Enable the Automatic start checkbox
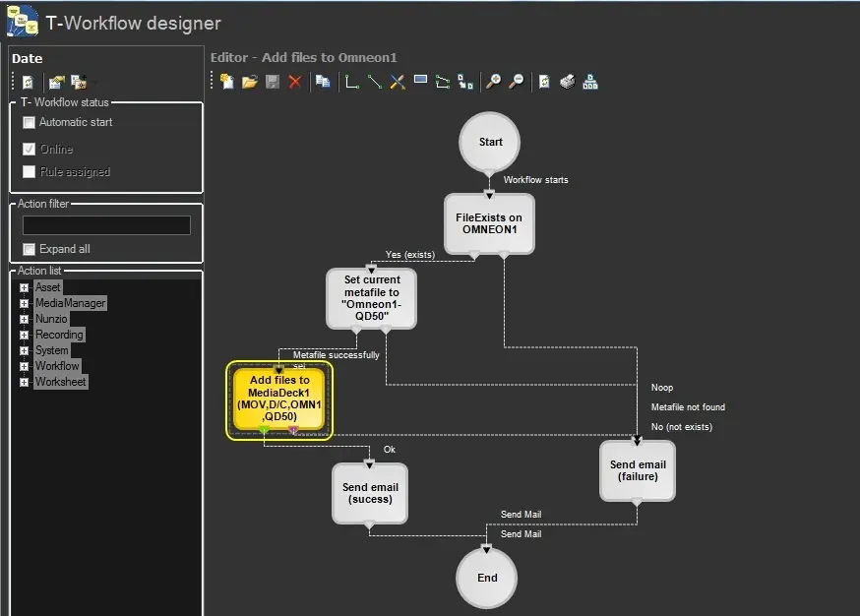860x616 pixels. (x=30, y=123)
